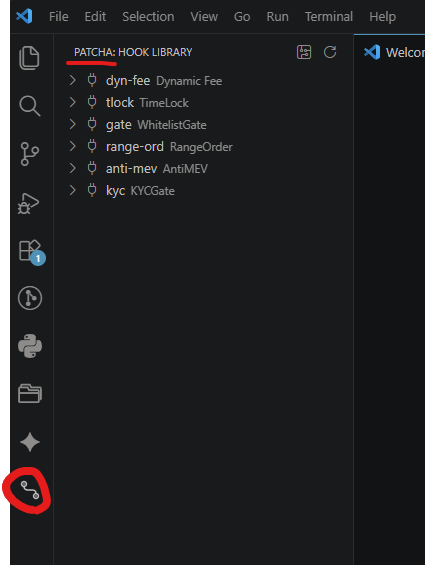Open the sparkle AI assistant view
This screenshot has height=565, width=425.
click(x=30, y=442)
